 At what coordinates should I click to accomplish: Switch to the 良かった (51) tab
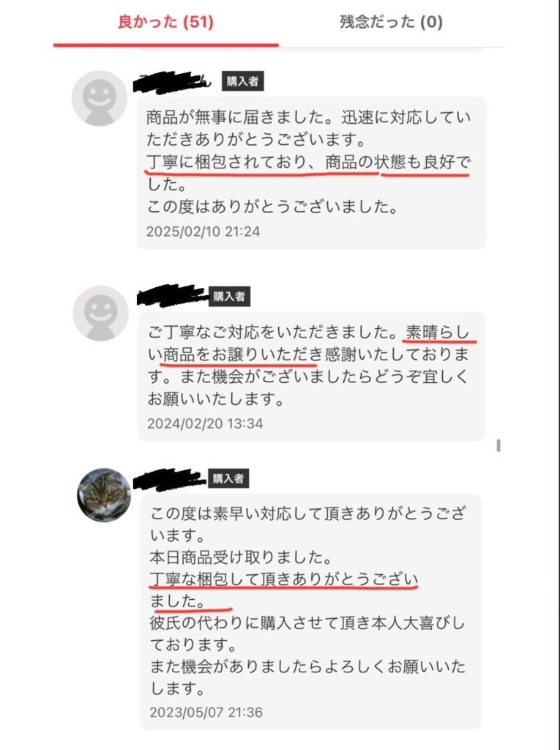coord(165,22)
